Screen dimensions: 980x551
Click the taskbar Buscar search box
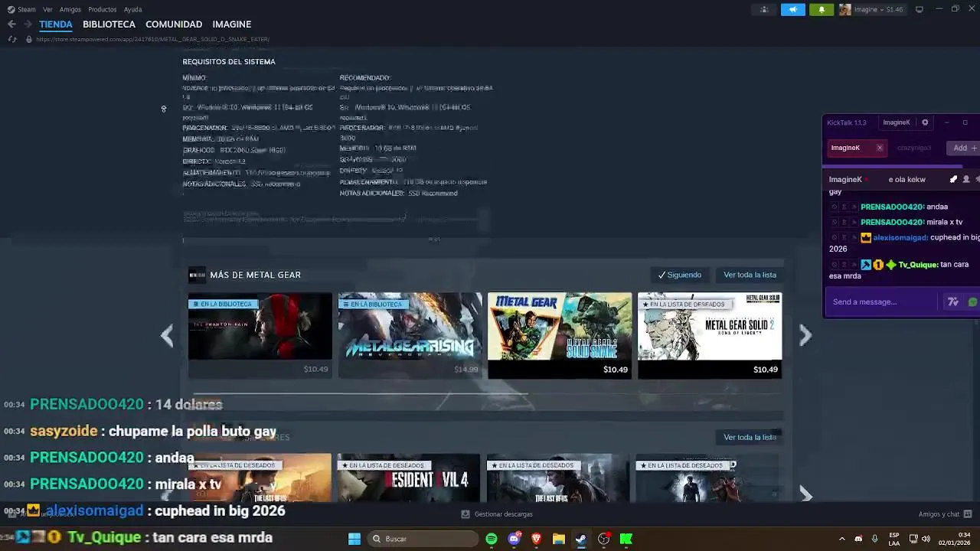(x=423, y=539)
